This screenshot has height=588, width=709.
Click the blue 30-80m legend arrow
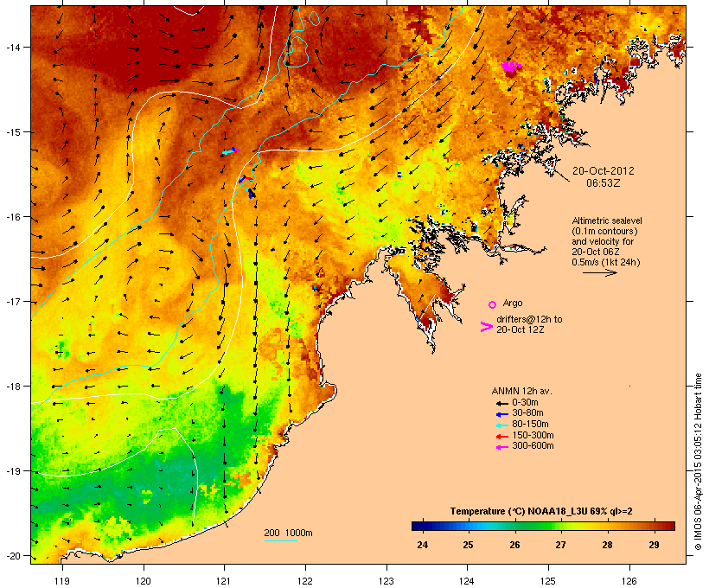[x=501, y=414]
